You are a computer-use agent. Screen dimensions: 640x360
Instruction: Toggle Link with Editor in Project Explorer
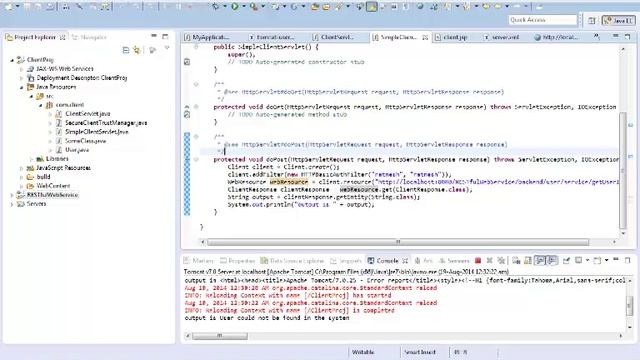click(x=137, y=50)
